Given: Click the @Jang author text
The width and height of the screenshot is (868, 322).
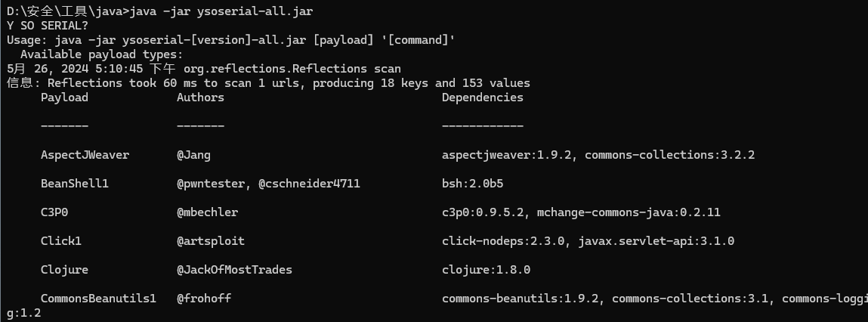Looking at the screenshot, I should coord(193,155).
